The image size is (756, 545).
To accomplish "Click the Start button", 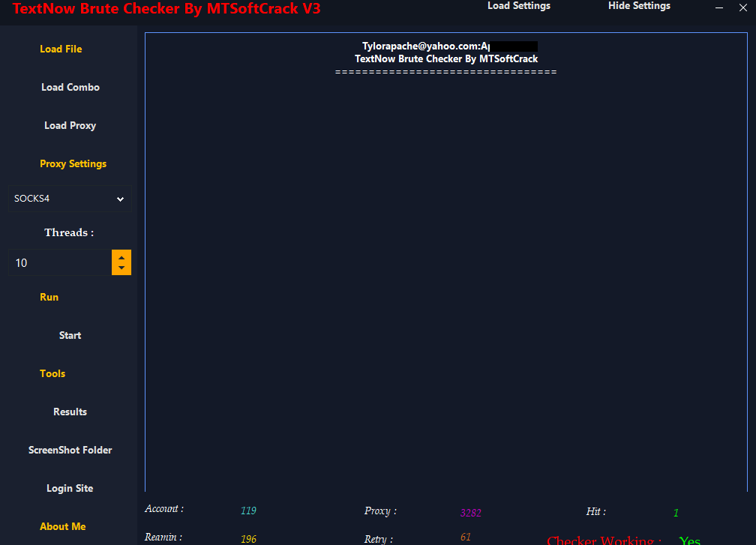I will (x=70, y=335).
